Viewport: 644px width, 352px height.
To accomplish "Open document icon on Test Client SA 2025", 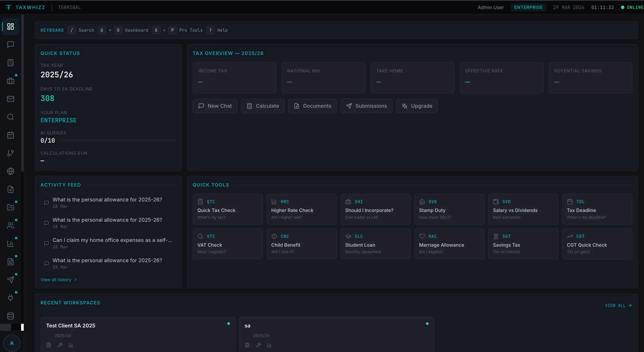I will coord(49,345).
